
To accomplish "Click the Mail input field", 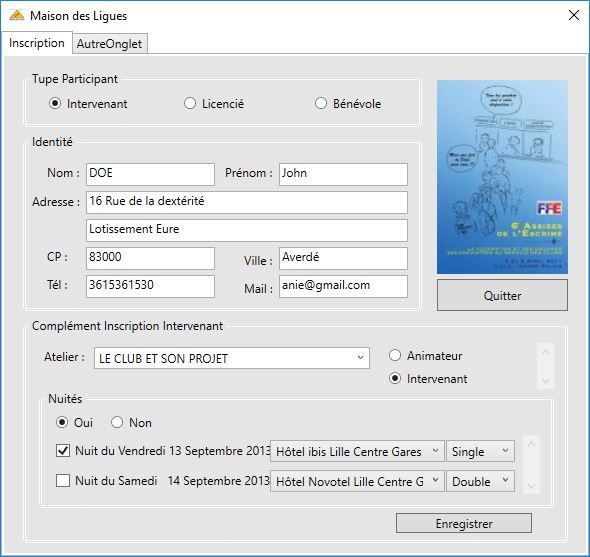I will (x=343, y=286).
